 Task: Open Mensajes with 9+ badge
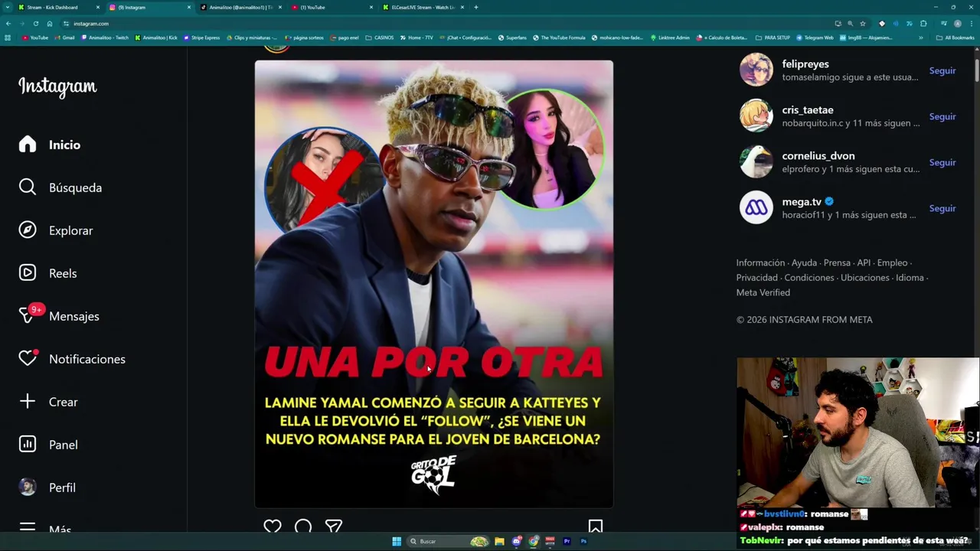(x=59, y=316)
